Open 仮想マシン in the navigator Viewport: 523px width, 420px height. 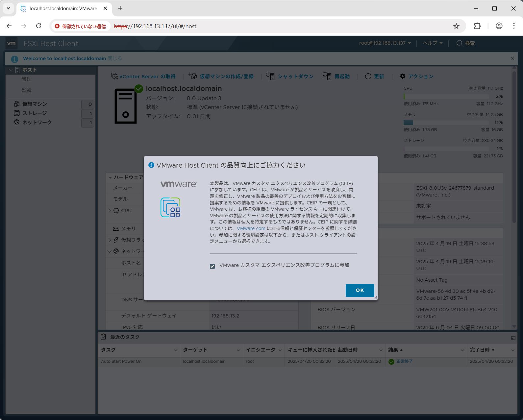click(x=35, y=104)
